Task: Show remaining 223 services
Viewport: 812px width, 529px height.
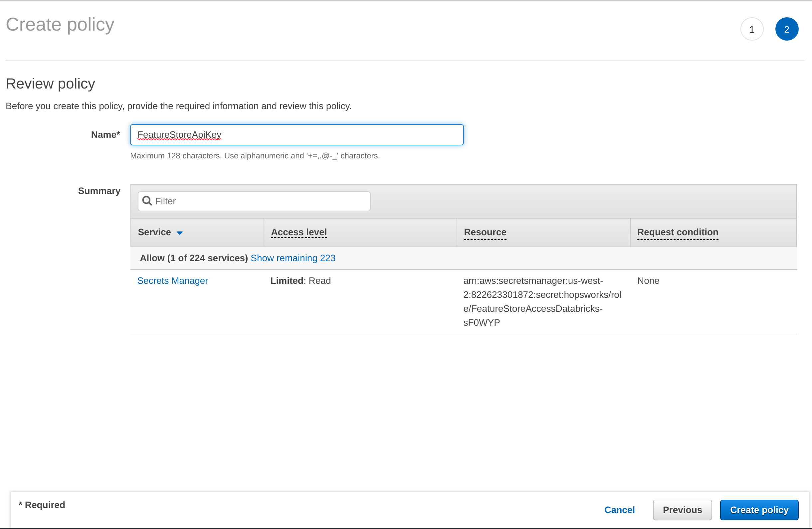Action: (293, 258)
